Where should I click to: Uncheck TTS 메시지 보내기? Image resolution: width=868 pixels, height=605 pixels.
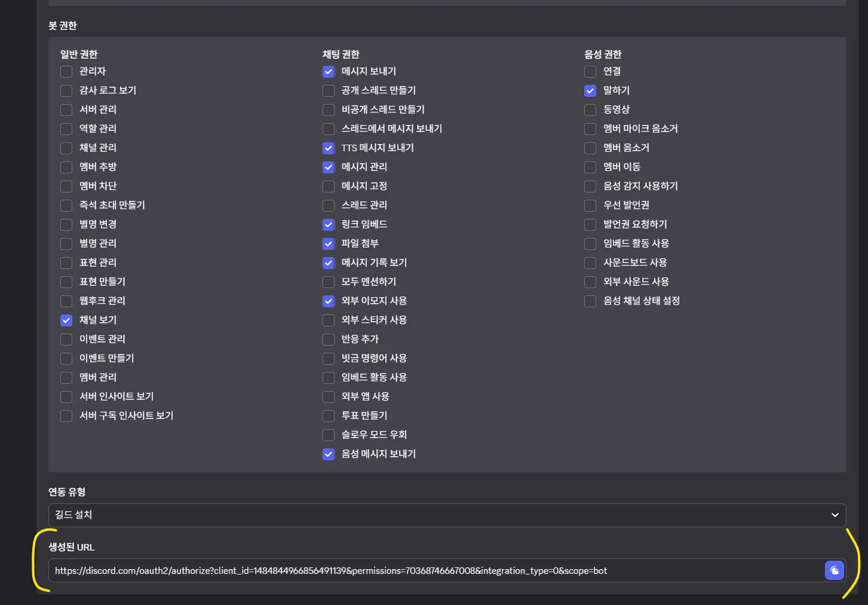pos(329,148)
